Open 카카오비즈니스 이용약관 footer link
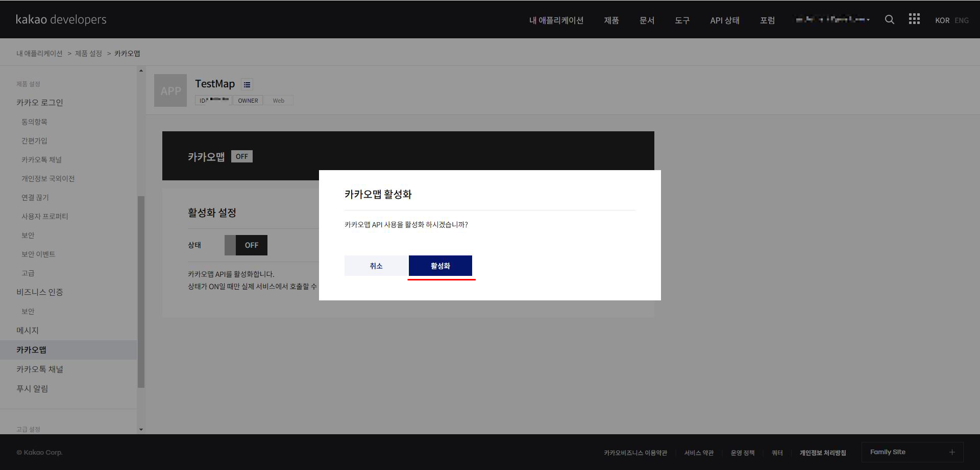 pyautogui.click(x=635, y=453)
